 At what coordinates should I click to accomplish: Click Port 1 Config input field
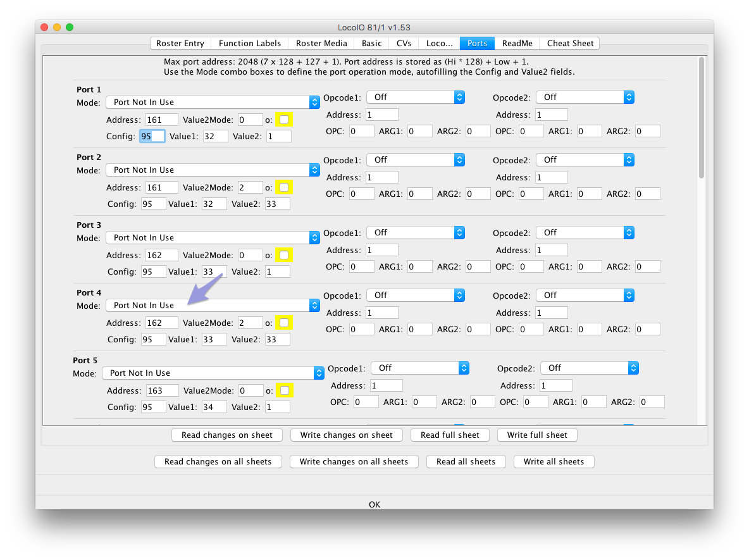[152, 136]
